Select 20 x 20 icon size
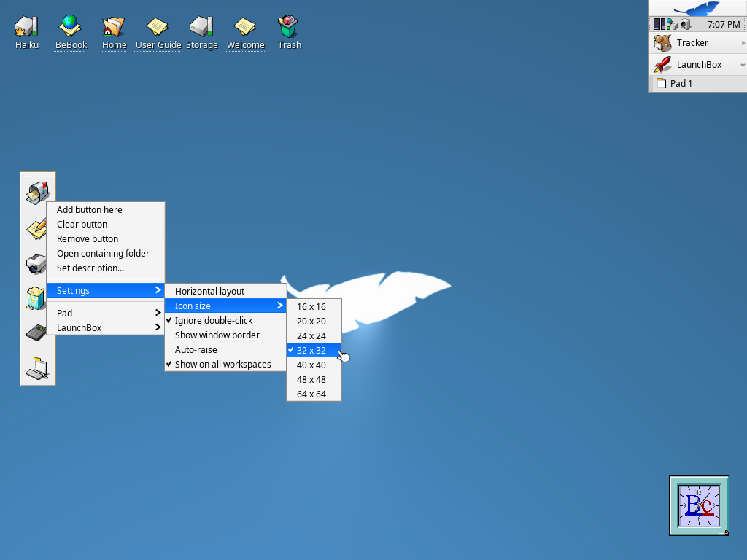This screenshot has height=560, width=747. [x=314, y=322]
